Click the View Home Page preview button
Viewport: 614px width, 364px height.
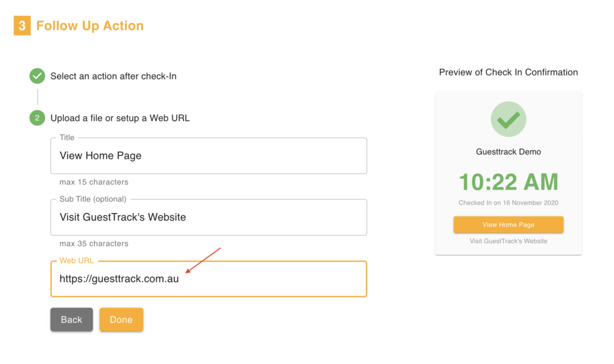click(508, 224)
